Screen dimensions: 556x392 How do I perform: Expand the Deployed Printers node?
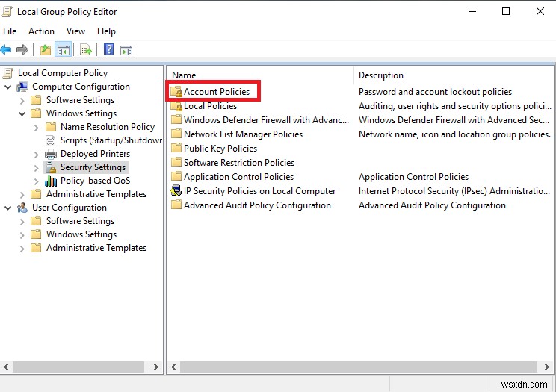[x=36, y=155]
